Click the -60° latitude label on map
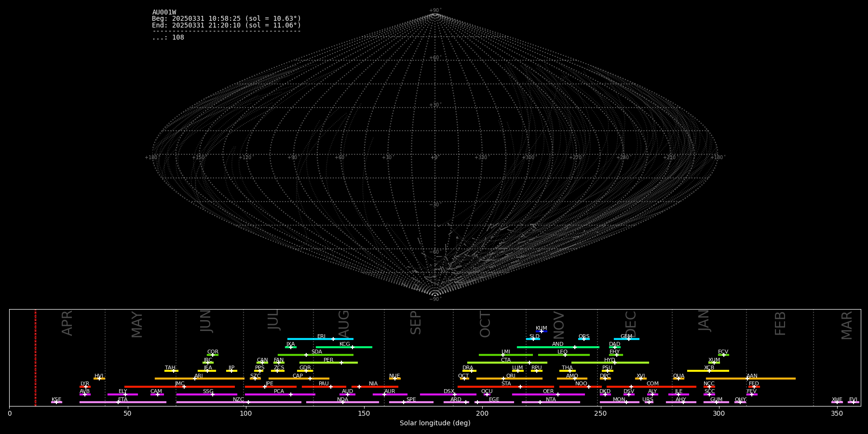This screenshot has height=434, width=868. tap(435, 252)
